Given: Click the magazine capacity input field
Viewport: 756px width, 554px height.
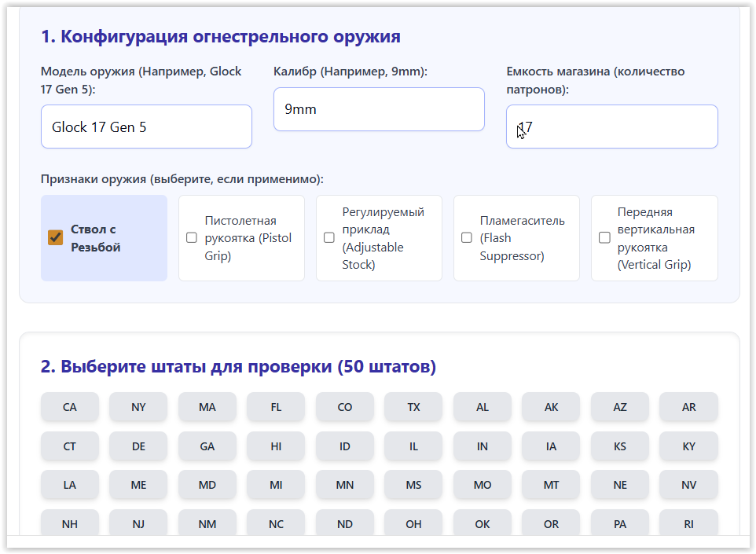Looking at the screenshot, I should click(x=611, y=127).
